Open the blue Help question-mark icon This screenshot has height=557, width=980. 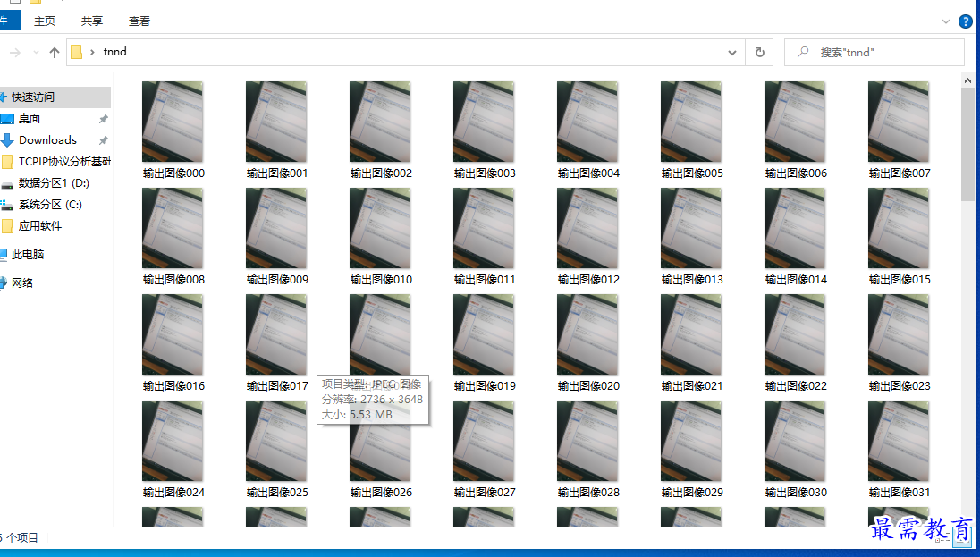click(966, 21)
